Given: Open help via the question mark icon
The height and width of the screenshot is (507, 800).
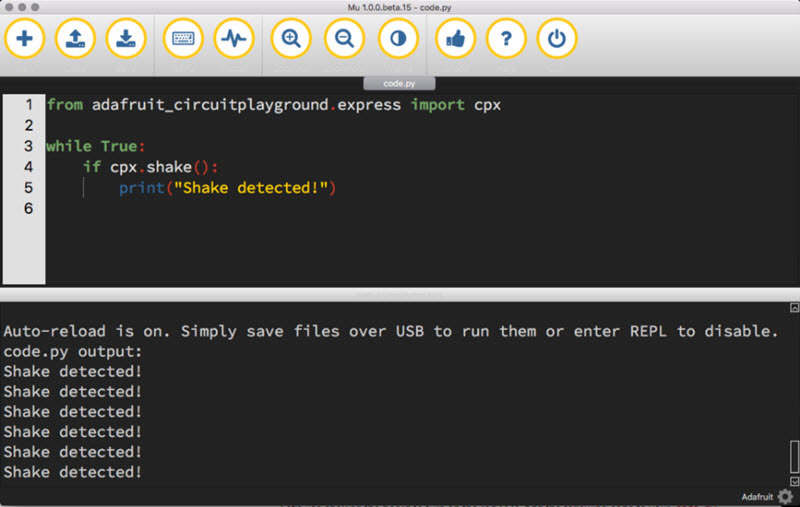Looking at the screenshot, I should tap(506, 40).
